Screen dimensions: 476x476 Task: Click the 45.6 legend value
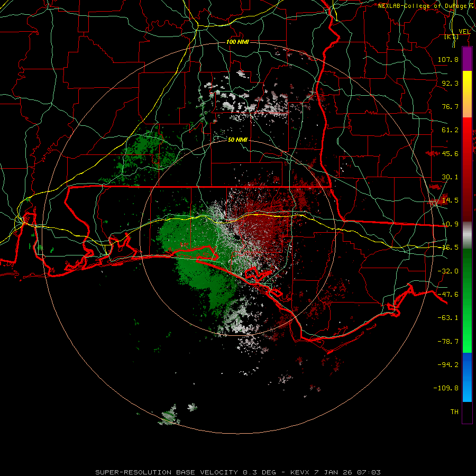[450, 153]
